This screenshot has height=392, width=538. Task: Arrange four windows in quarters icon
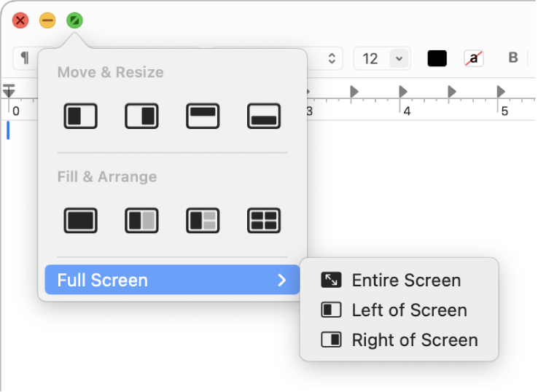(264, 220)
